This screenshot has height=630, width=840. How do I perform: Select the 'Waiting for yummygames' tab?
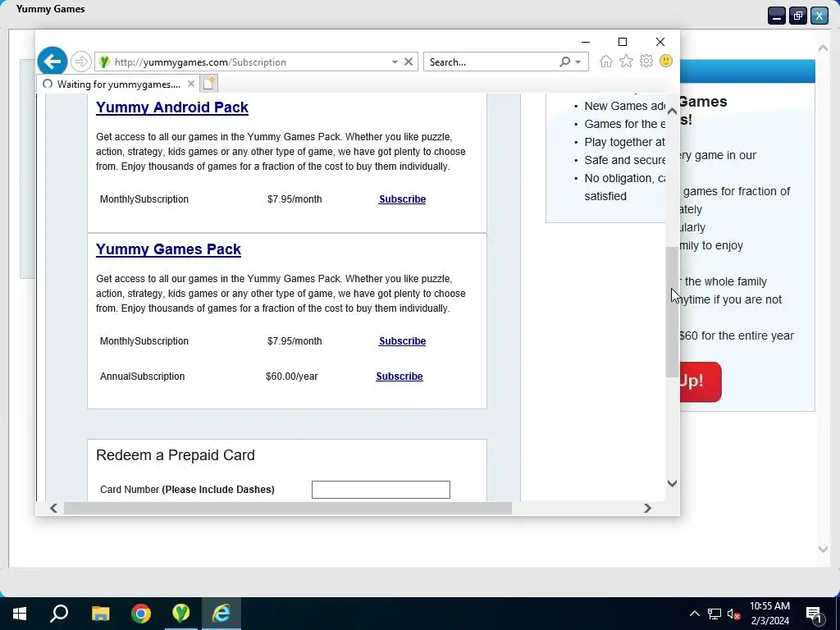click(118, 84)
